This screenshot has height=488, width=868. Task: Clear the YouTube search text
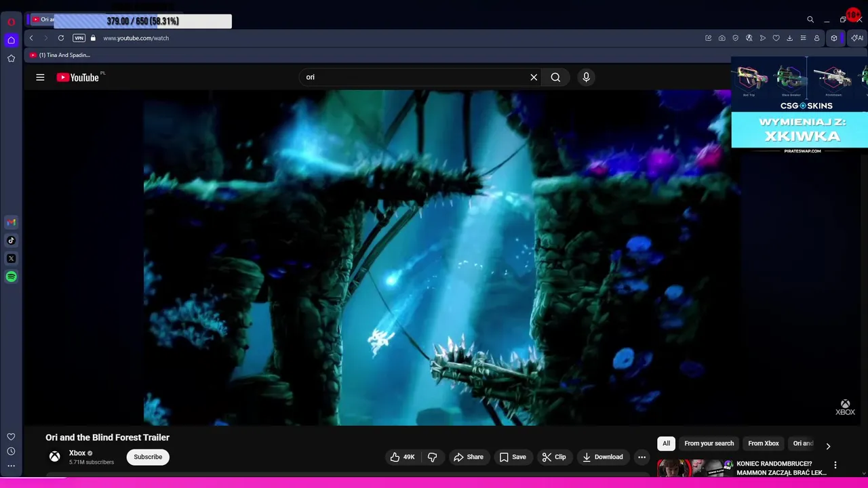534,77
